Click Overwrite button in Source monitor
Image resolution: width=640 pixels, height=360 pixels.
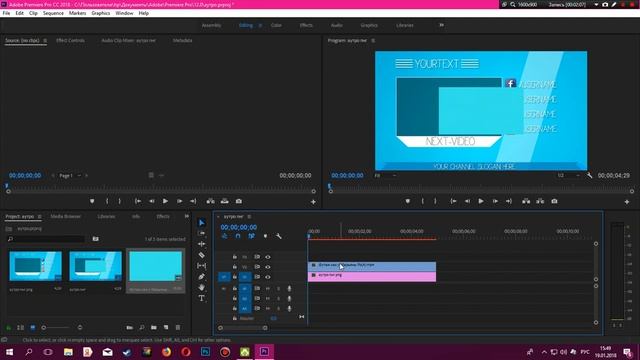tap(224, 201)
